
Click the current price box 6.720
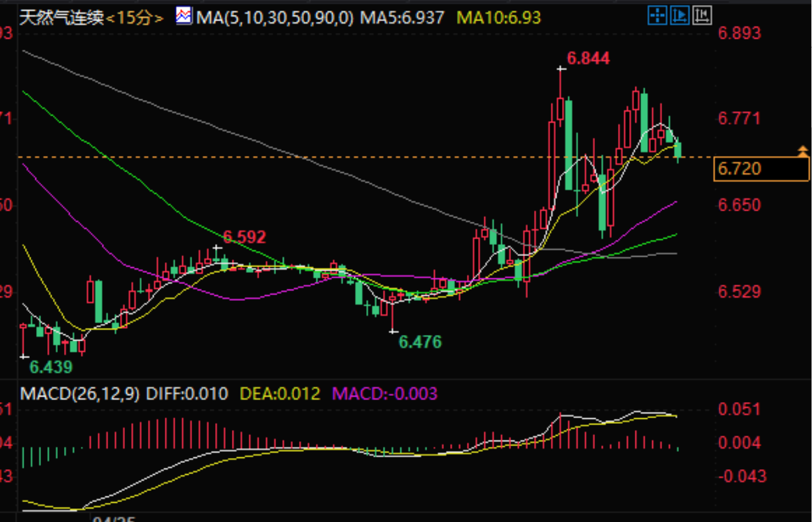tap(762, 168)
